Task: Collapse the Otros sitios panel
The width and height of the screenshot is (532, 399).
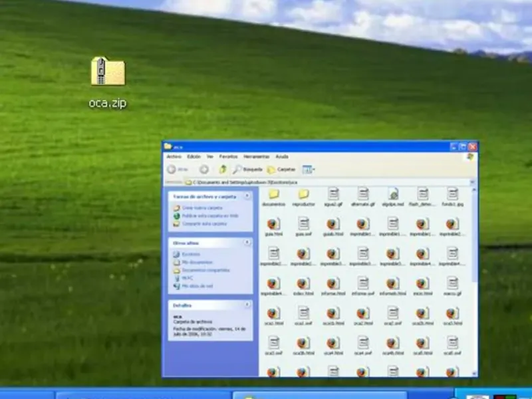Action: [247, 243]
